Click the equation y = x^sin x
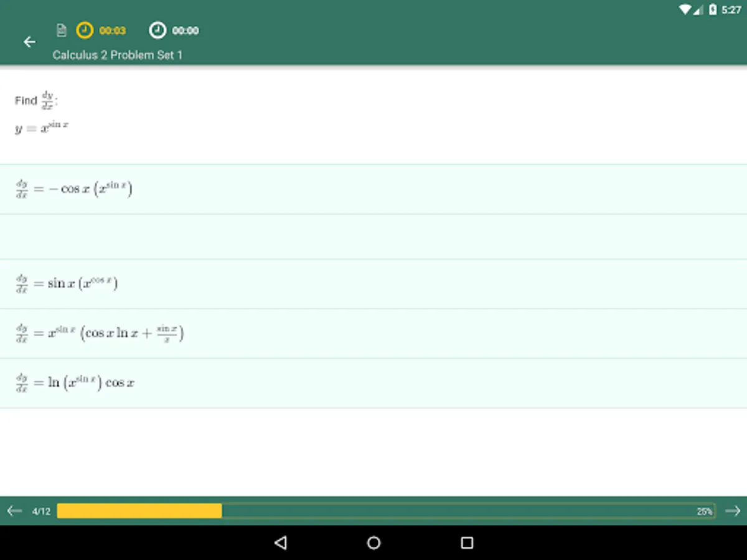 [x=41, y=128]
